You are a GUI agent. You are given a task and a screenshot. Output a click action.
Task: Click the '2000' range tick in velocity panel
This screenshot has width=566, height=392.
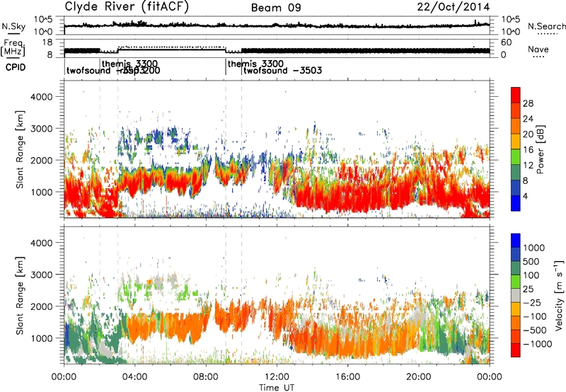pyautogui.click(x=41, y=306)
